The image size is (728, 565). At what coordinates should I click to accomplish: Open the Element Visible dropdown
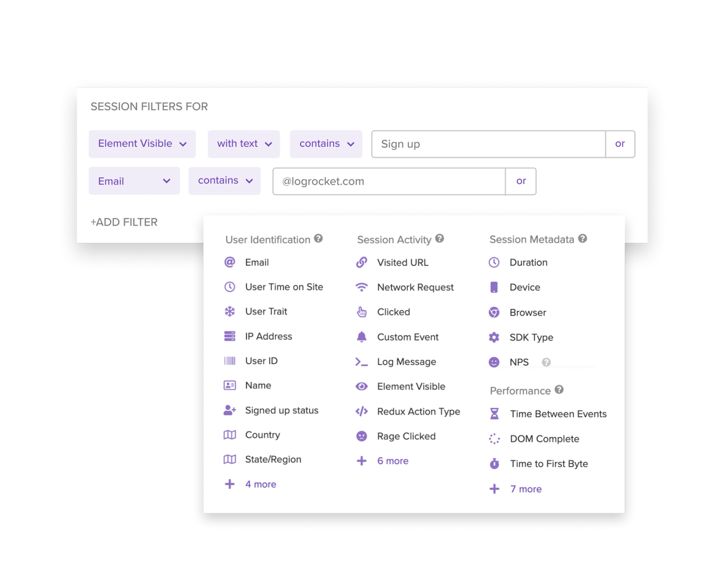coord(142,144)
